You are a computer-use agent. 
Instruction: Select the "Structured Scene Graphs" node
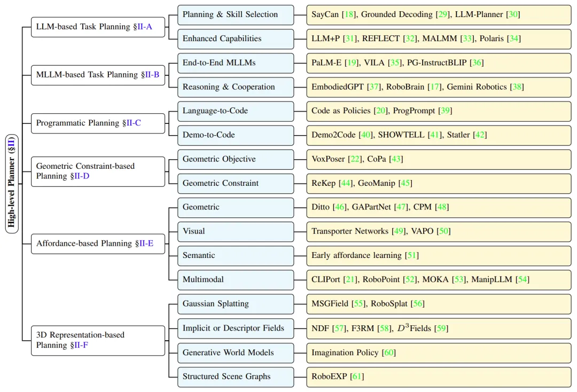coord(236,377)
